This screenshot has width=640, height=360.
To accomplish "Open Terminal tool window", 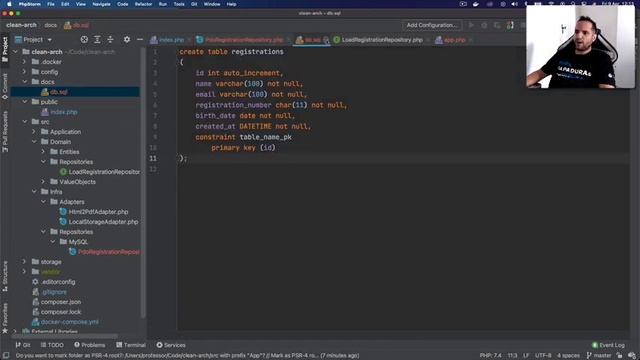I will [x=131, y=345].
